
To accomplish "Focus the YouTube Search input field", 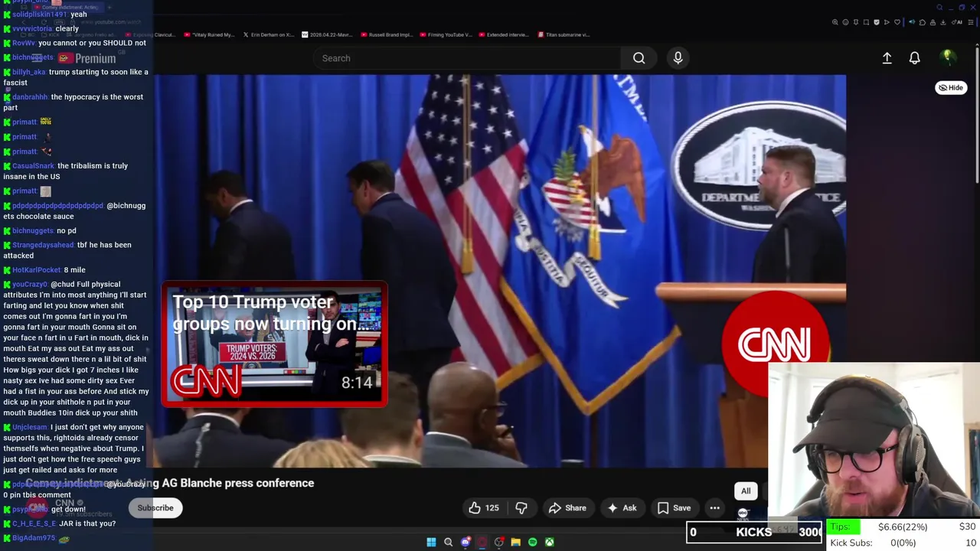I will coord(467,58).
